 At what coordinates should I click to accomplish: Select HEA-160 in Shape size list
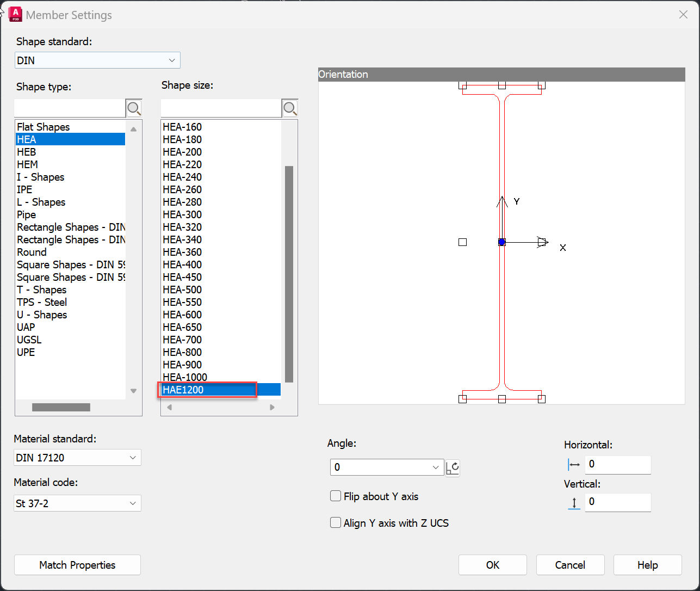coord(221,127)
